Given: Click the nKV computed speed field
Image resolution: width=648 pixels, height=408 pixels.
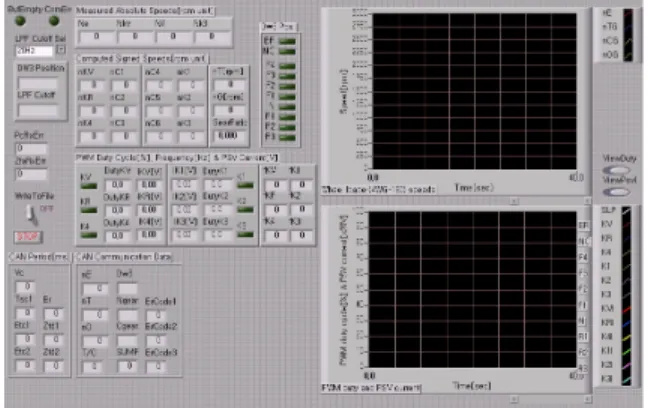Looking at the screenshot, I should click(x=93, y=86).
